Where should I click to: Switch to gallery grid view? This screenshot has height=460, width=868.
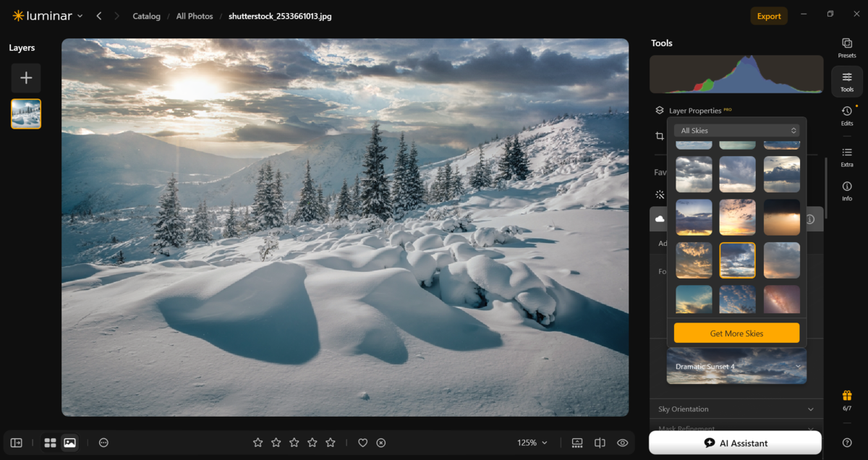[x=50, y=443]
